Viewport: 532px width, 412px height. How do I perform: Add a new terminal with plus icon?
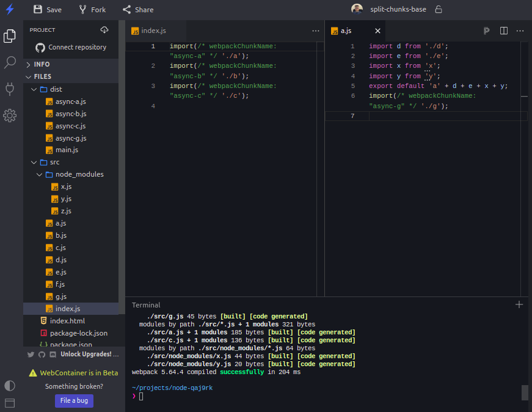519,304
